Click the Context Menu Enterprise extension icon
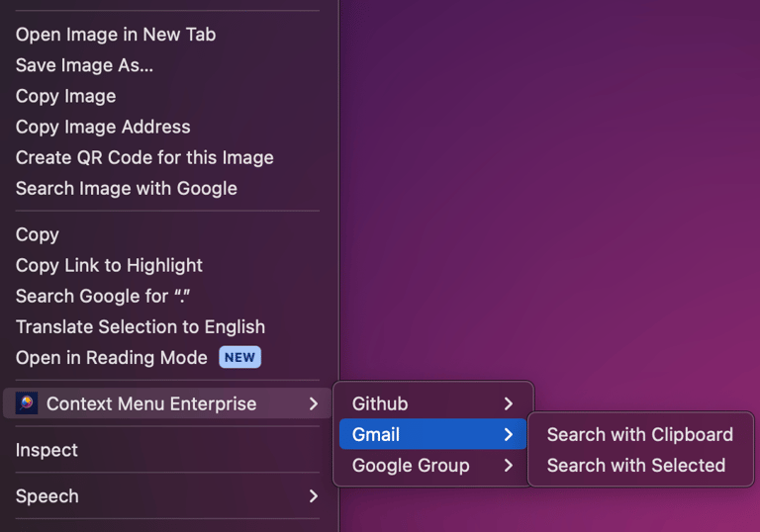 27,403
